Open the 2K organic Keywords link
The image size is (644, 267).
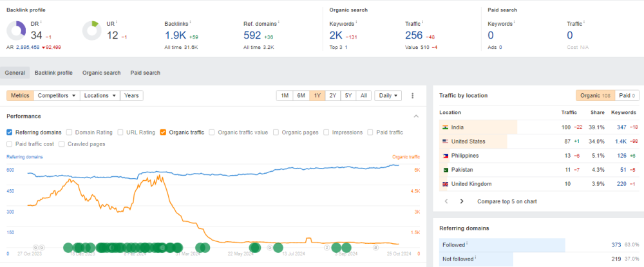coord(336,35)
